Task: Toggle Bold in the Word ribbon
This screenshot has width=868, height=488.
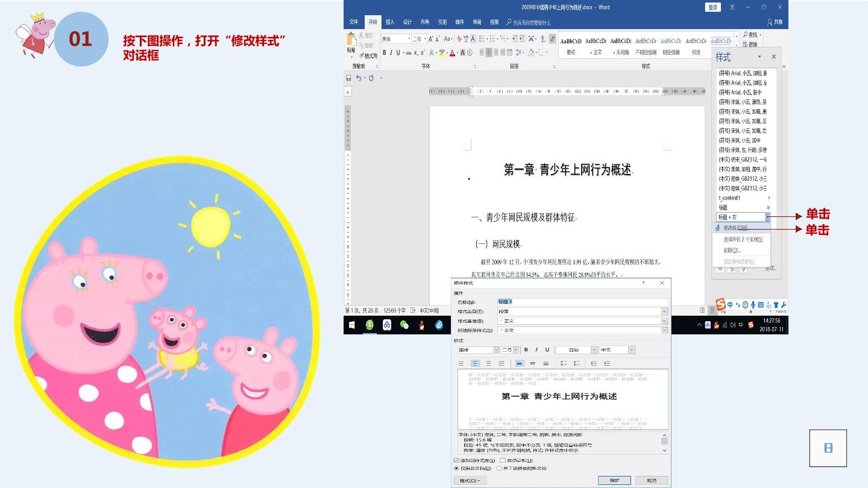Action: coord(384,52)
